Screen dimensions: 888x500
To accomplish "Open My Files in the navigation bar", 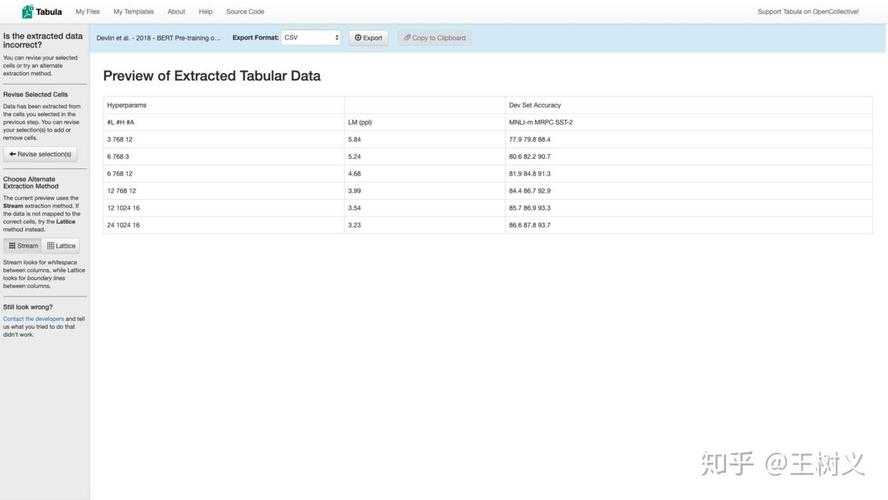I will point(87,12).
